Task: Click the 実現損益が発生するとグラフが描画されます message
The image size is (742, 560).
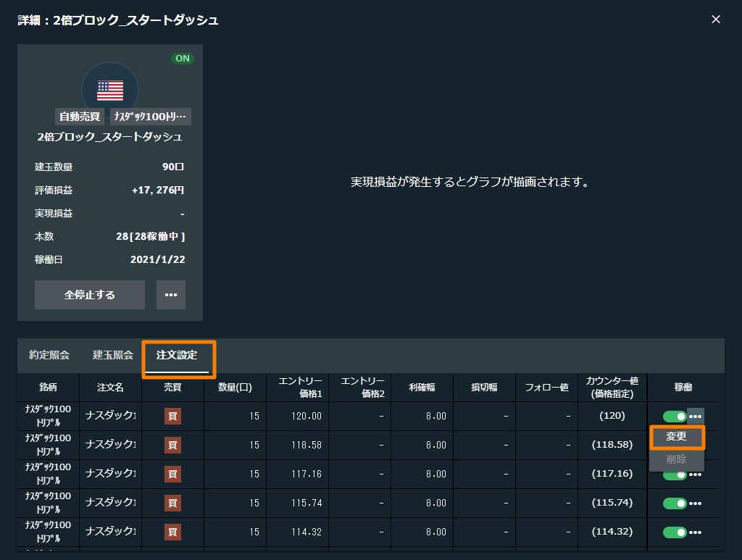Action: (470, 182)
